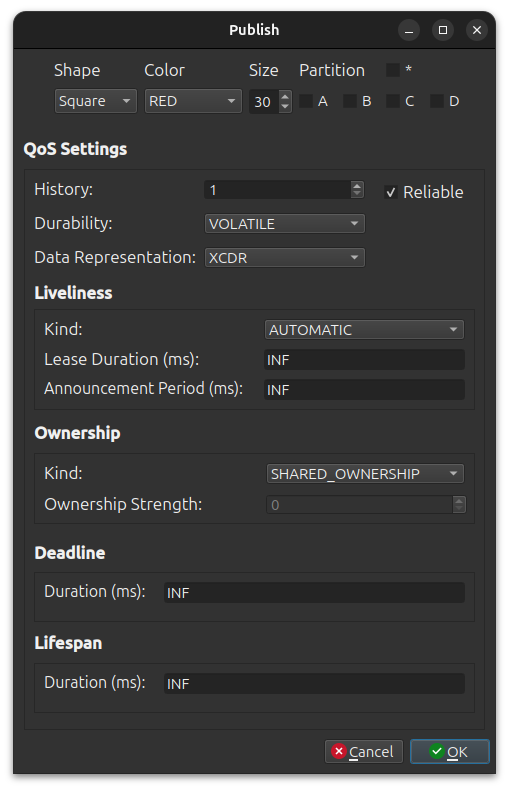Click the Deadline section heading
Viewport: 509px width, 790px height.
[70, 553]
